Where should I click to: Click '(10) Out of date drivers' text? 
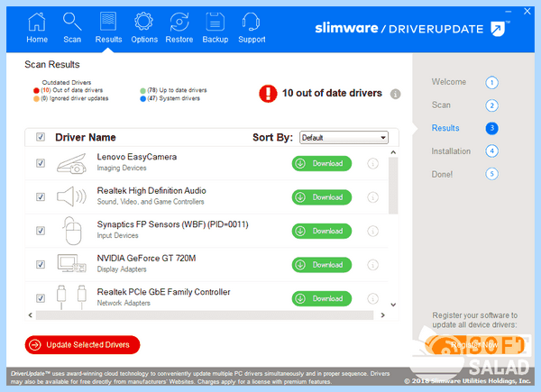(x=72, y=90)
